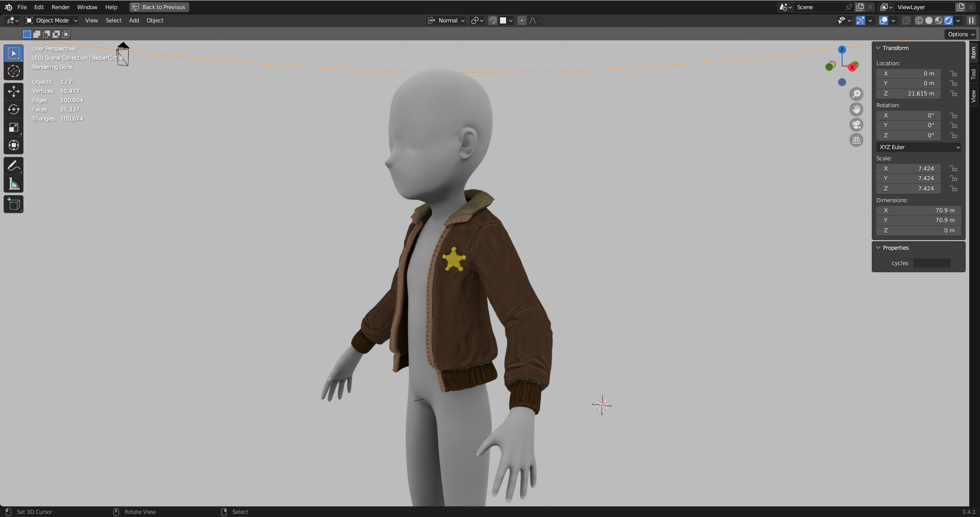
Task: Open the pivot point dropdown
Action: (477, 20)
